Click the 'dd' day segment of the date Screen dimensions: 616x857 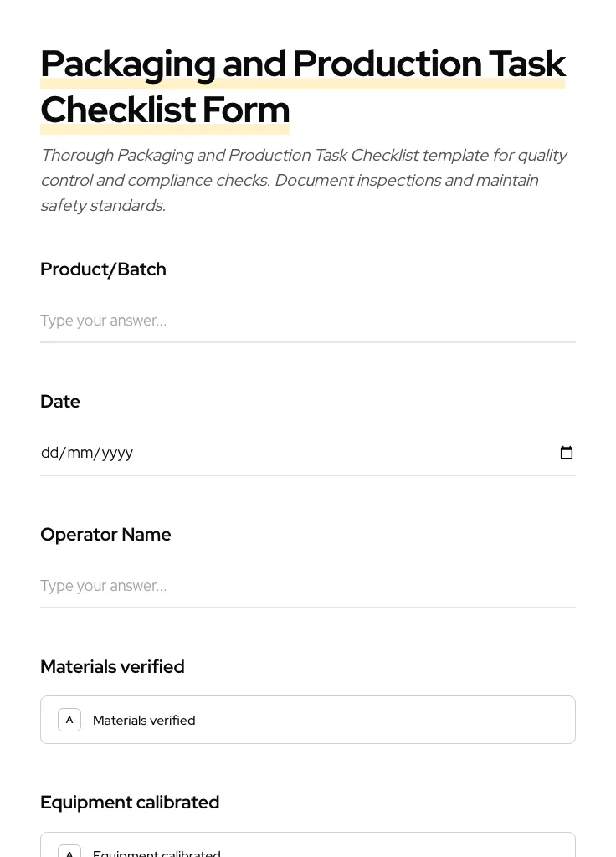point(50,452)
